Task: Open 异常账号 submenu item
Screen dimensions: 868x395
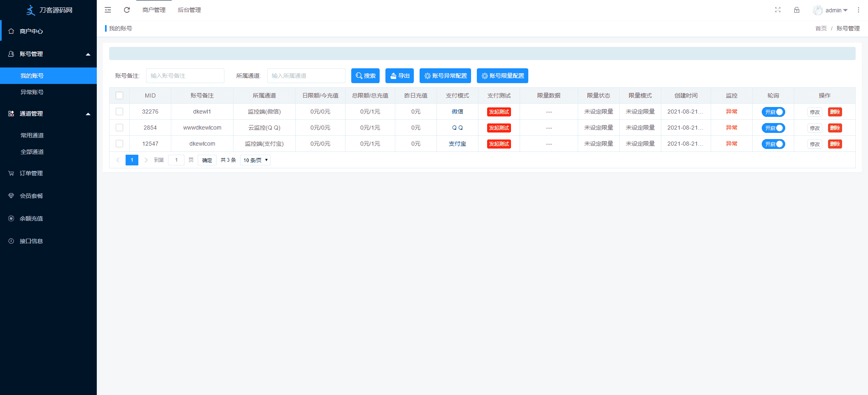Action: pyautogui.click(x=32, y=92)
